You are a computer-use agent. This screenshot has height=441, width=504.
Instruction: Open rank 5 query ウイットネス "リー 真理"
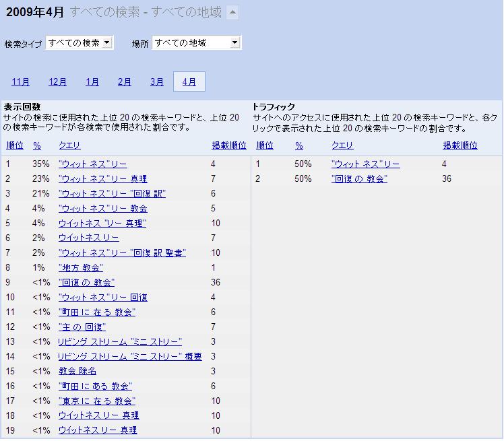[102, 224]
